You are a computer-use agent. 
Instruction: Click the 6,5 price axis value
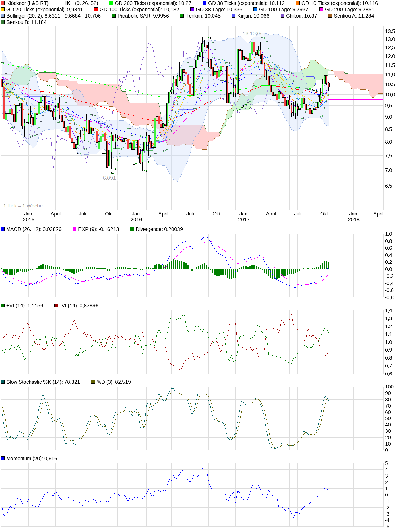click(388, 186)
